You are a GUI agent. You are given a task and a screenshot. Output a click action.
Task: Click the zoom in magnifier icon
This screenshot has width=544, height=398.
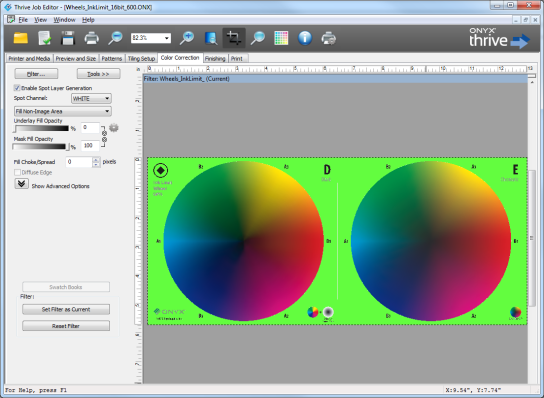pos(187,38)
